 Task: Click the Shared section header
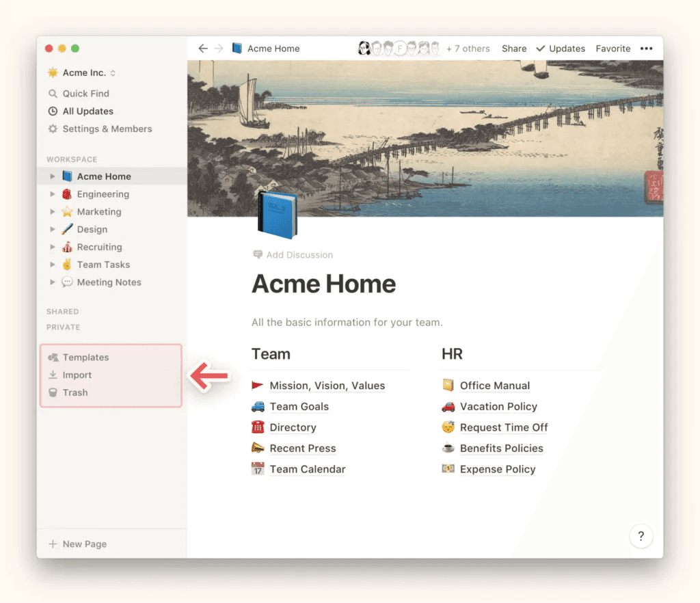[x=62, y=311]
